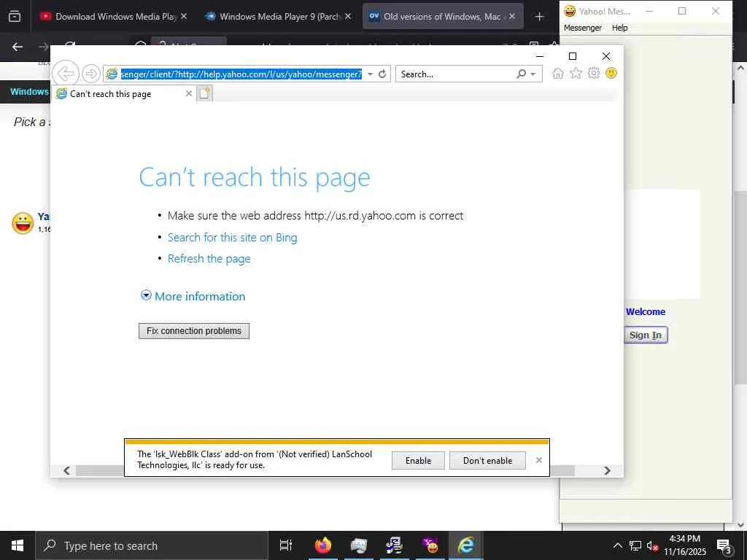Click the Internet Explorer address bar URL
The width and height of the screenshot is (747, 560).
[241, 74]
